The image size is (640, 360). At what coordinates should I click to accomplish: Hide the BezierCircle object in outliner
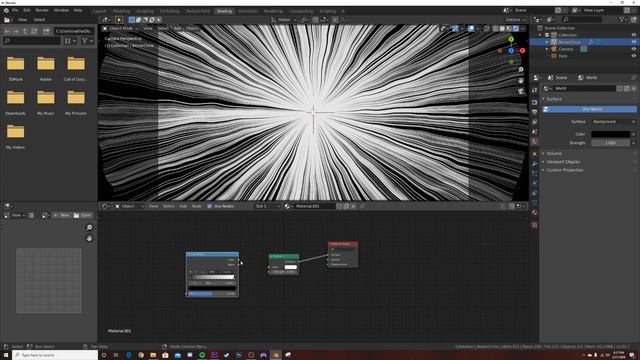[x=634, y=42]
